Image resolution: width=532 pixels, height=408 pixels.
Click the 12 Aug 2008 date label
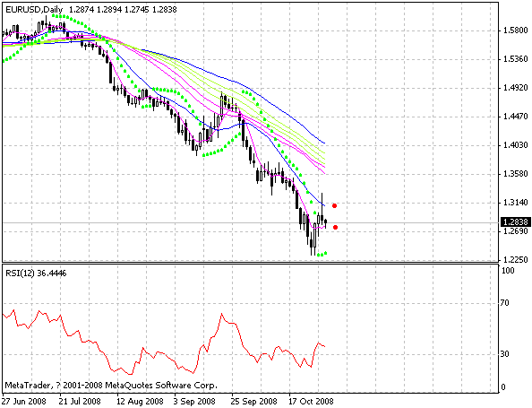pyautogui.click(x=140, y=402)
